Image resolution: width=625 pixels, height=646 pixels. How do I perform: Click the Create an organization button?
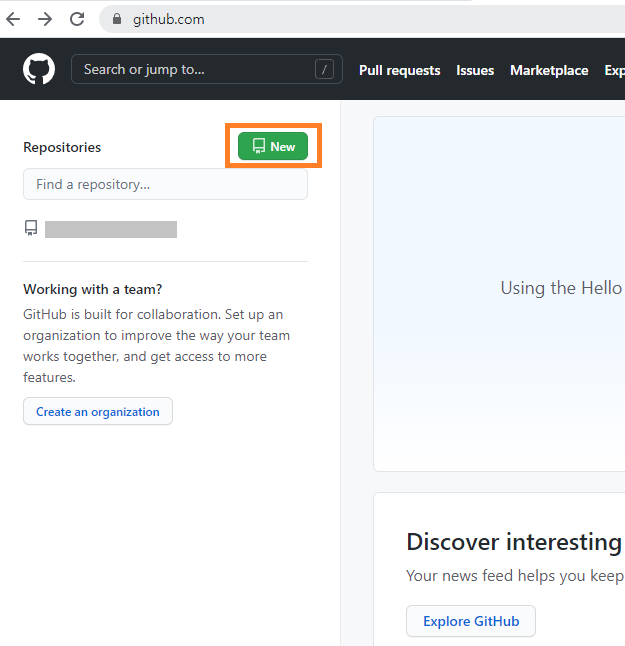click(x=98, y=411)
